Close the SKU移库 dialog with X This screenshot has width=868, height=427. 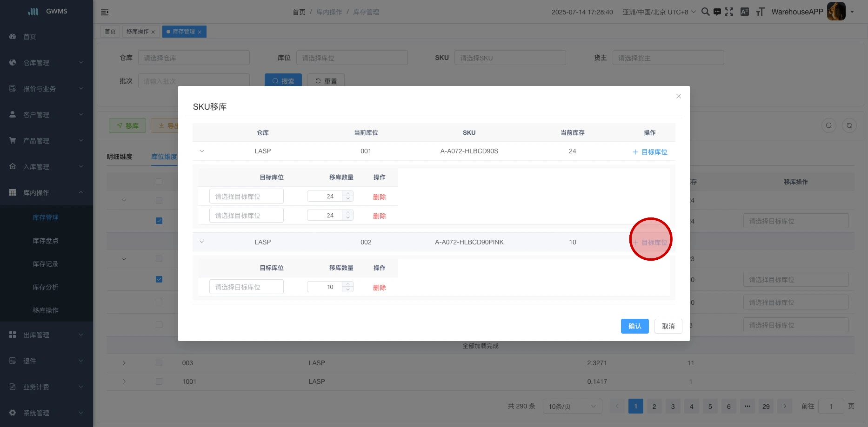679,96
